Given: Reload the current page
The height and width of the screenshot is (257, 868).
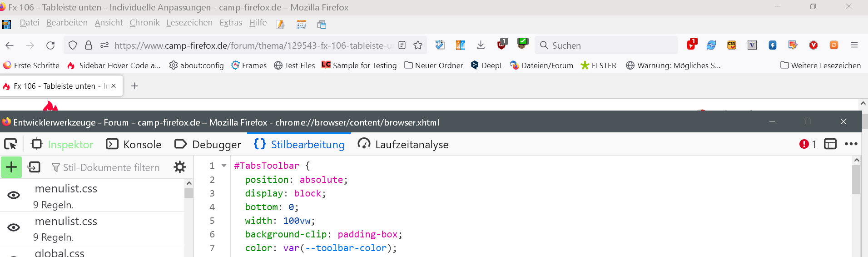Looking at the screenshot, I should coord(50,45).
